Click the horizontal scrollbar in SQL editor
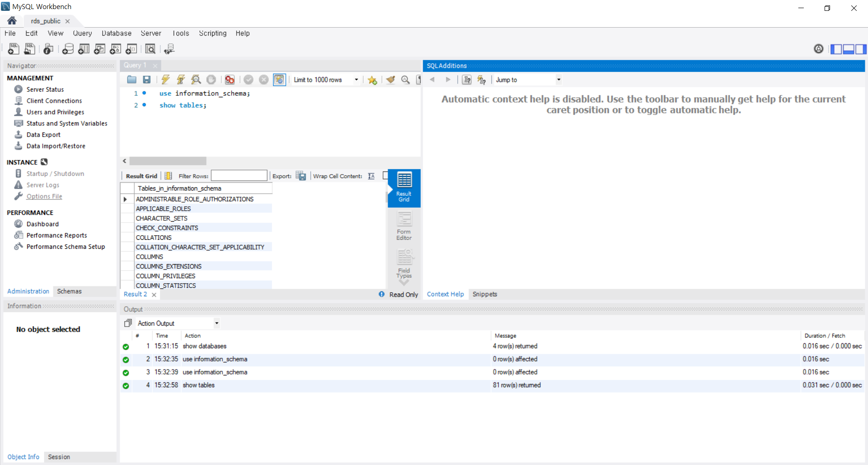The image size is (868, 465). 168,161
